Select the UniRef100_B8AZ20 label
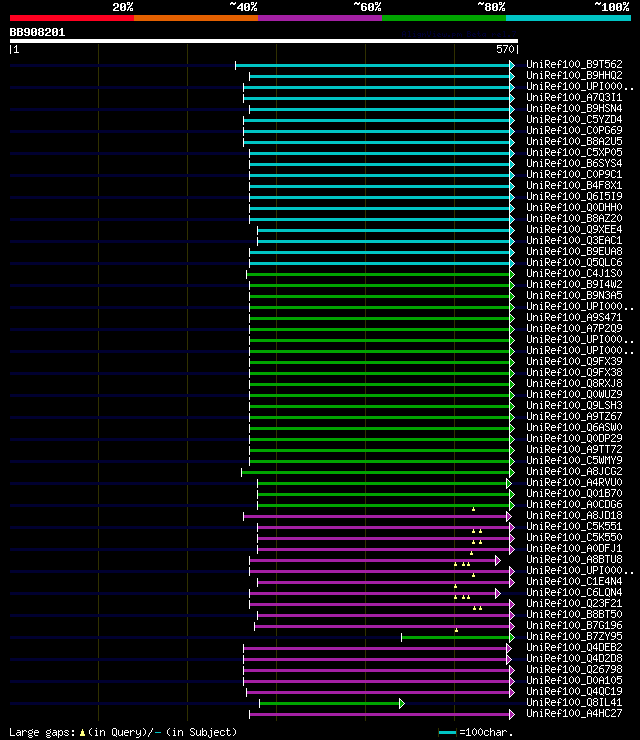This screenshot has height=740, width=640. 574,218
